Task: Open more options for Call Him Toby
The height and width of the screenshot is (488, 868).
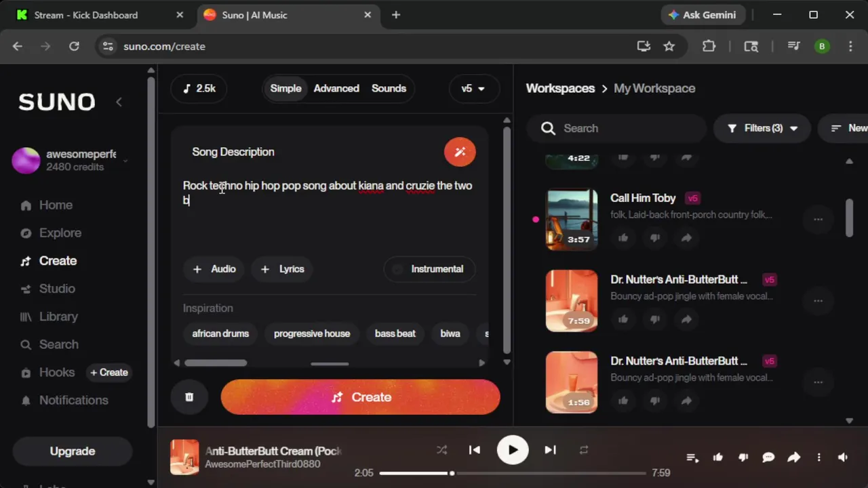Action: coord(818,220)
